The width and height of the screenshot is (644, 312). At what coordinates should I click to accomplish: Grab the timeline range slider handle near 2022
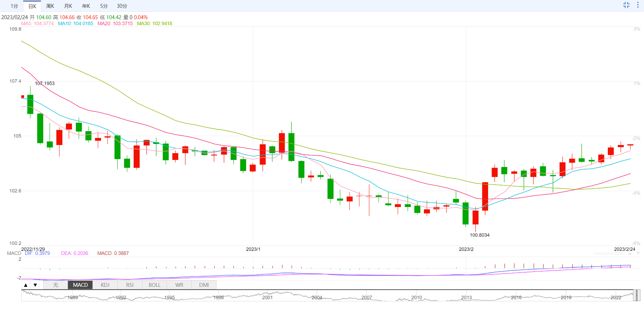point(637,295)
